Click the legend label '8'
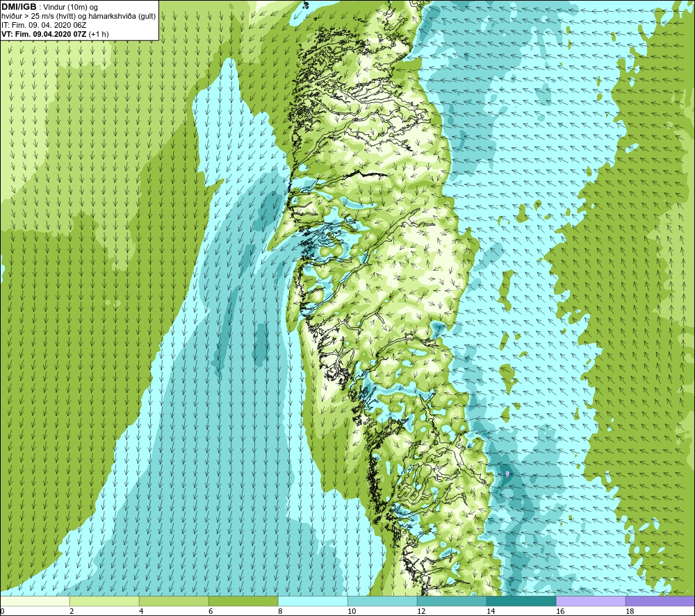The image size is (695, 616). [280, 611]
